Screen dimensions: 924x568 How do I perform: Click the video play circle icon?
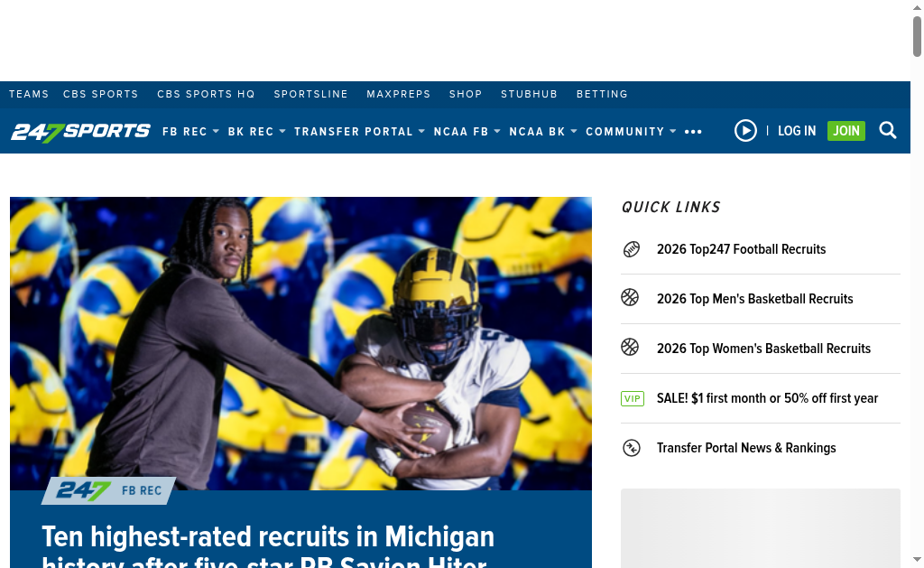[745, 130]
